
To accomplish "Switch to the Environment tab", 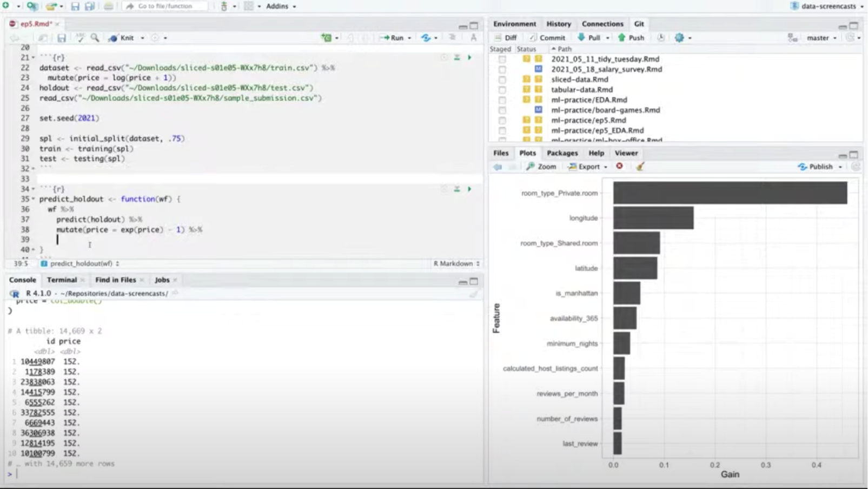I will [514, 24].
